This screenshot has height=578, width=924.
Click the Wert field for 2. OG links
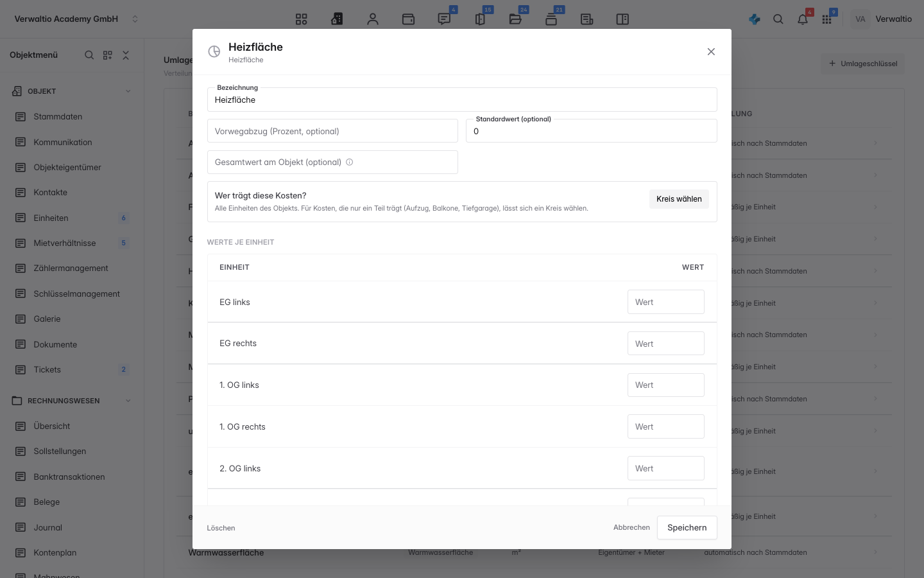[x=666, y=468]
